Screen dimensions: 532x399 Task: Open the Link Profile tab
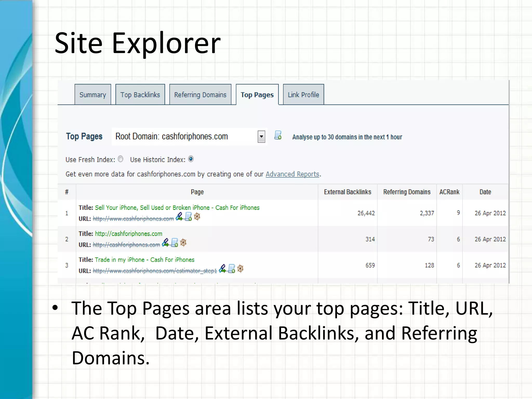click(303, 95)
